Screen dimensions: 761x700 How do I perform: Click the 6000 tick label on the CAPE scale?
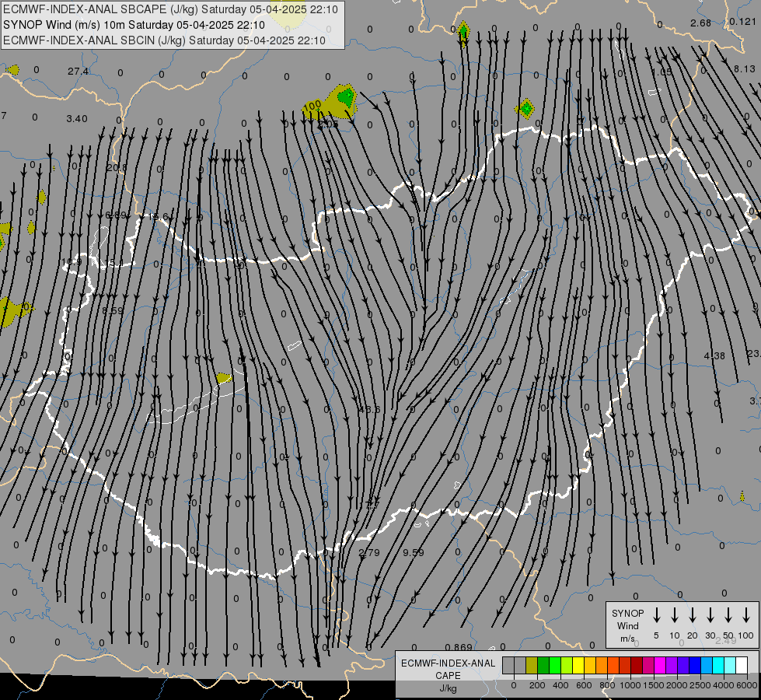pyautogui.click(x=746, y=685)
